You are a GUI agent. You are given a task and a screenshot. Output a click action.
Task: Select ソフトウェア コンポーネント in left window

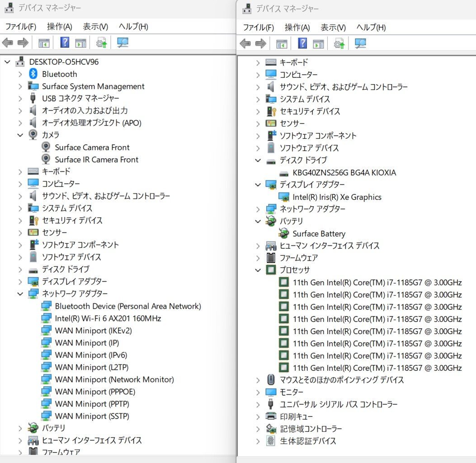tap(80, 245)
